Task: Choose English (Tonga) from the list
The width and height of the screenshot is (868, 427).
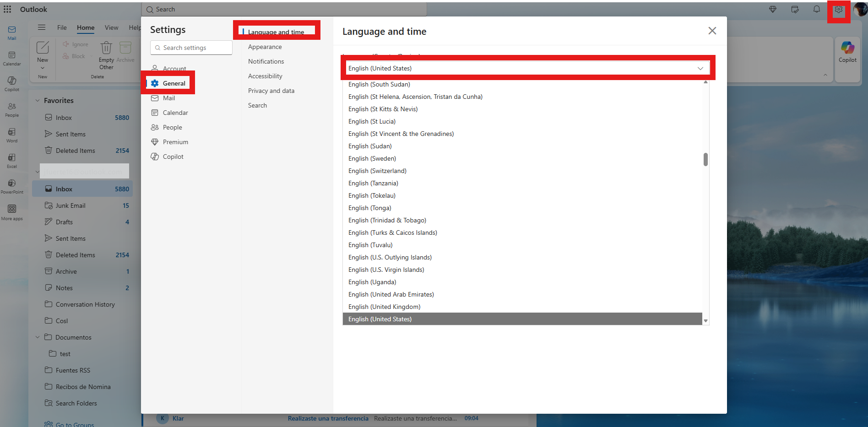Action: pyautogui.click(x=522, y=208)
